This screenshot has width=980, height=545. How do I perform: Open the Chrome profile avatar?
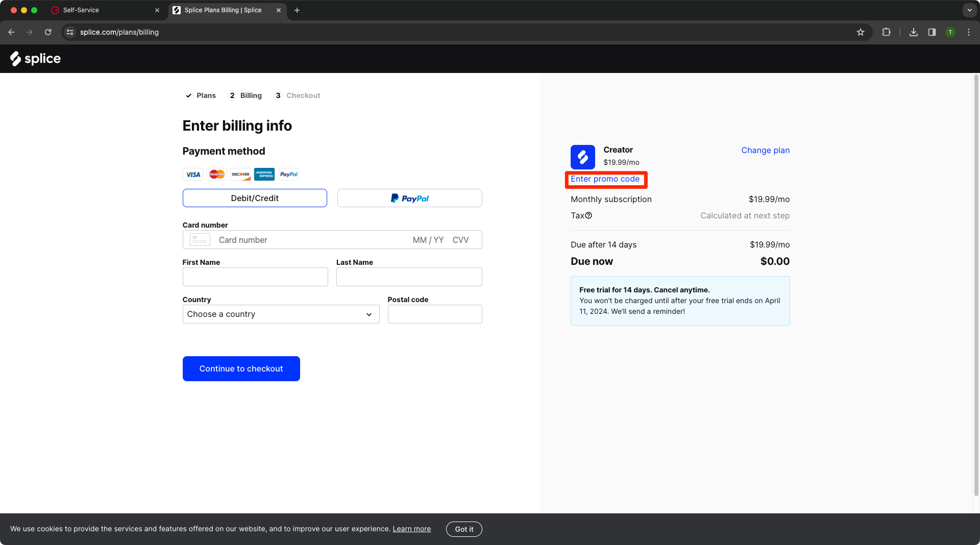(950, 32)
